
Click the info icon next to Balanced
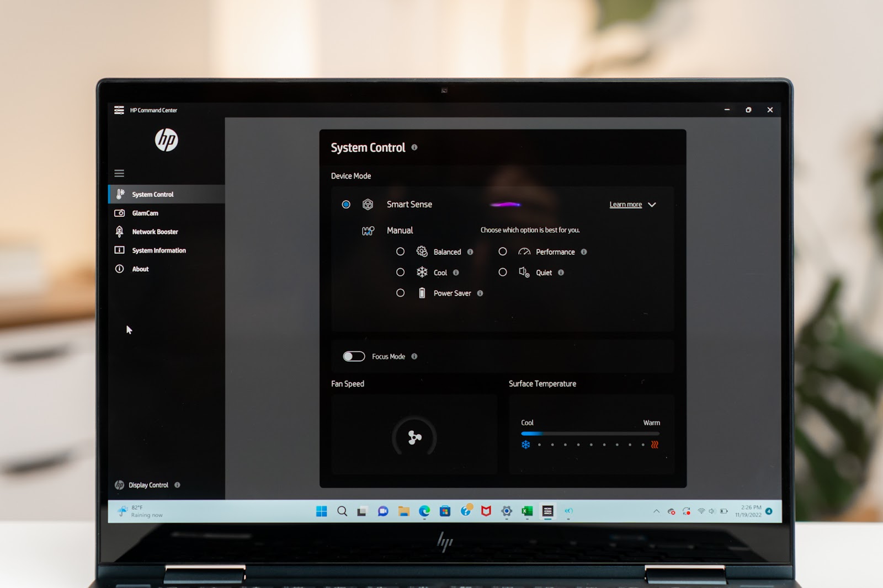point(470,252)
